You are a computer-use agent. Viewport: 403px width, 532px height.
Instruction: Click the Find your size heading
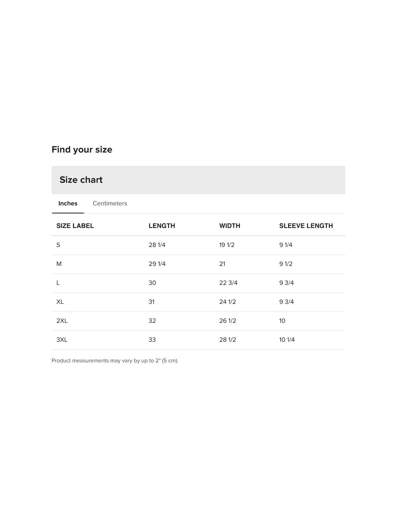pyautogui.click(x=82, y=150)
